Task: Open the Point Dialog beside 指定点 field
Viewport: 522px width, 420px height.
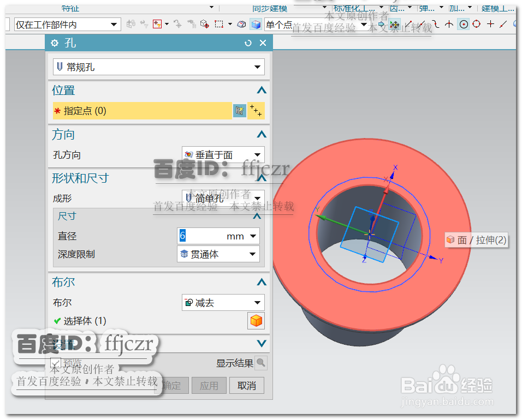Action: pyautogui.click(x=239, y=110)
